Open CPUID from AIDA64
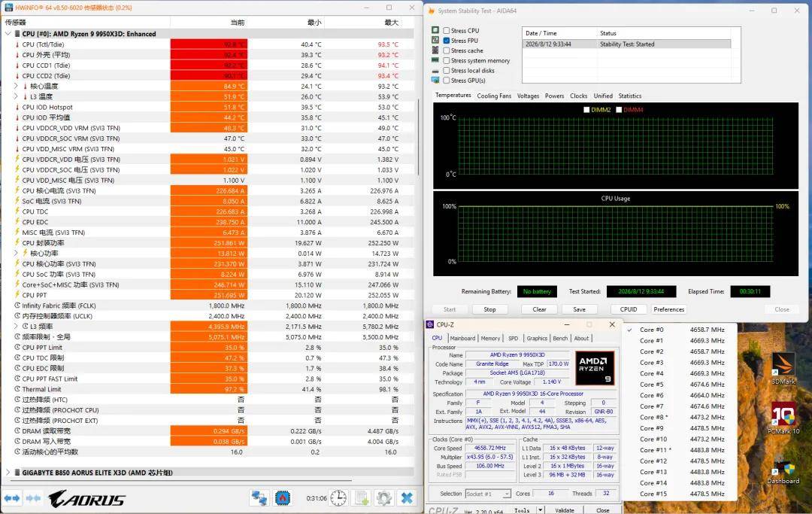812x514 pixels. 629,309
